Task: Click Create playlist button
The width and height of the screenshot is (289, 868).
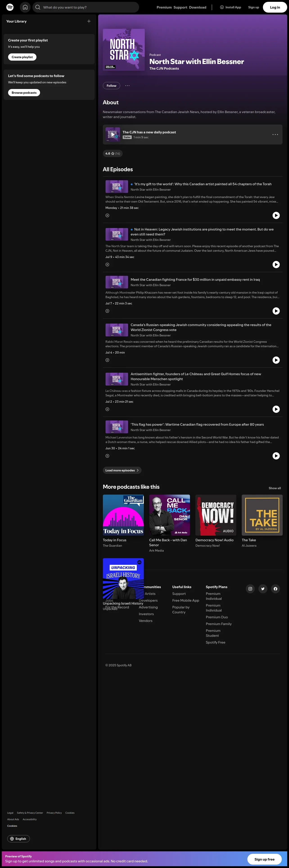Action: point(22,57)
